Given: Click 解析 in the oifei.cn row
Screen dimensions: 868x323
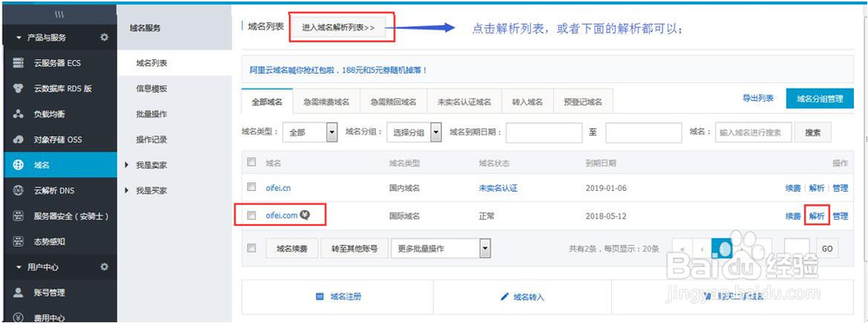Looking at the screenshot, I should coord(817,188).
